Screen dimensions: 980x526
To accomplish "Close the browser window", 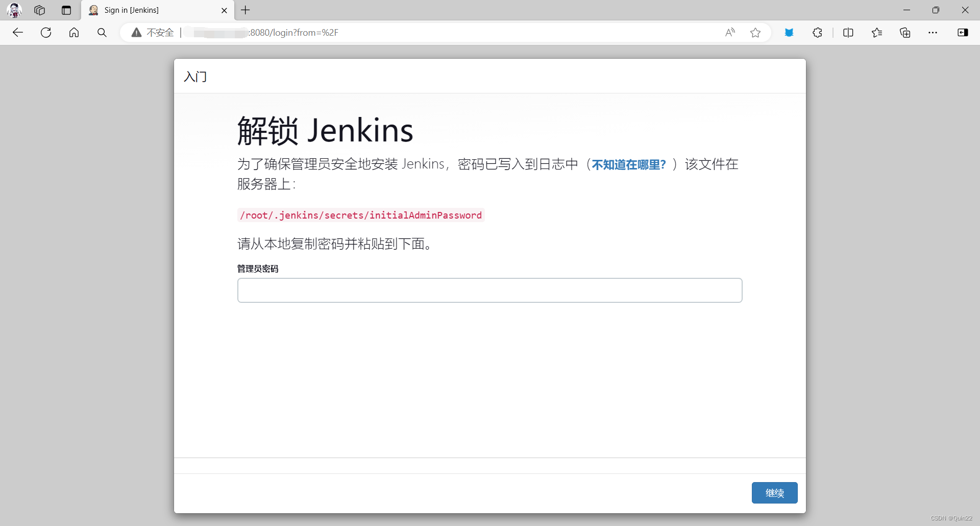I will pos(965,10).
